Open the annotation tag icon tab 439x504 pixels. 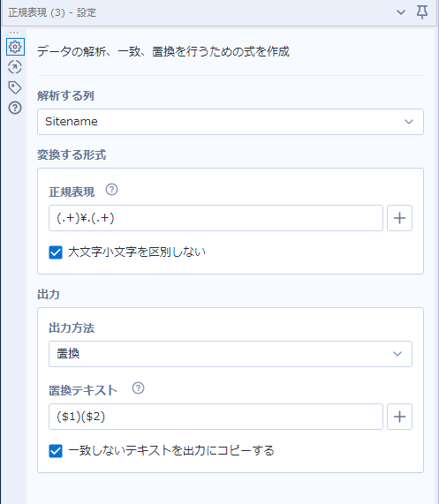click(15, 87)
